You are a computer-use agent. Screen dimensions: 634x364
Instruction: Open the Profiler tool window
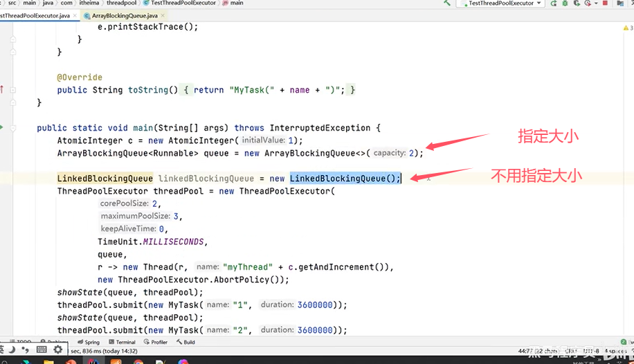156,342
